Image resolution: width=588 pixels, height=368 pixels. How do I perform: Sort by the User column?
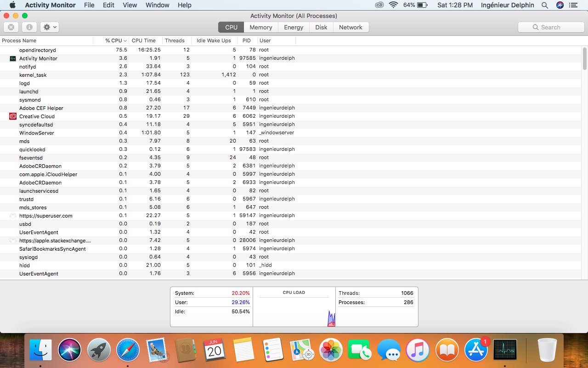coord(276,40)
